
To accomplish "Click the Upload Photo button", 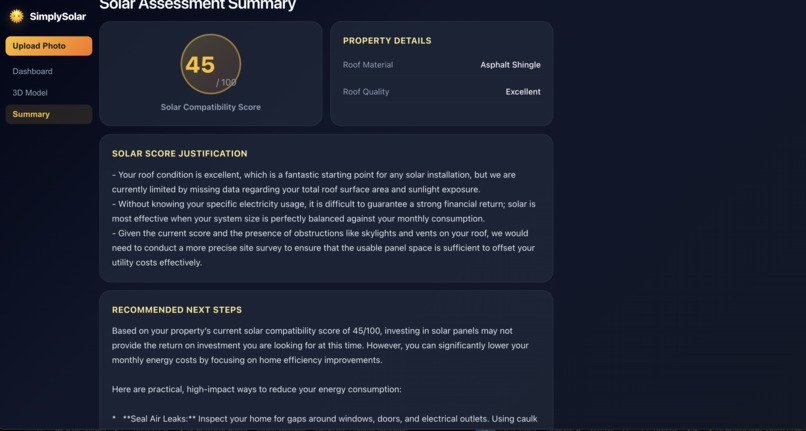I will point(49,46).
